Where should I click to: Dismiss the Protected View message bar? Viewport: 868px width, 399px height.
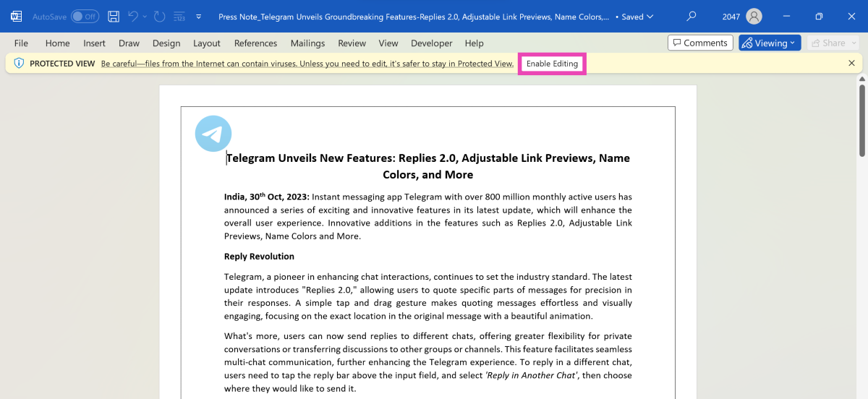[851, 64]
